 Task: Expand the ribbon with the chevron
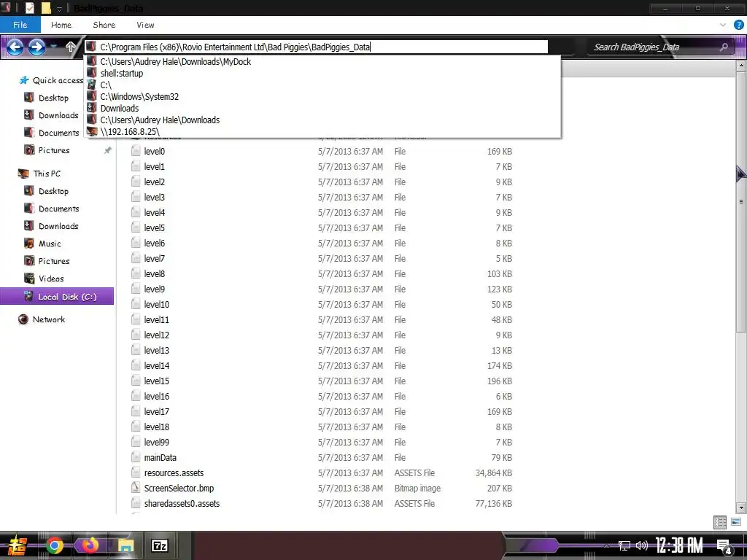(723, 25)
